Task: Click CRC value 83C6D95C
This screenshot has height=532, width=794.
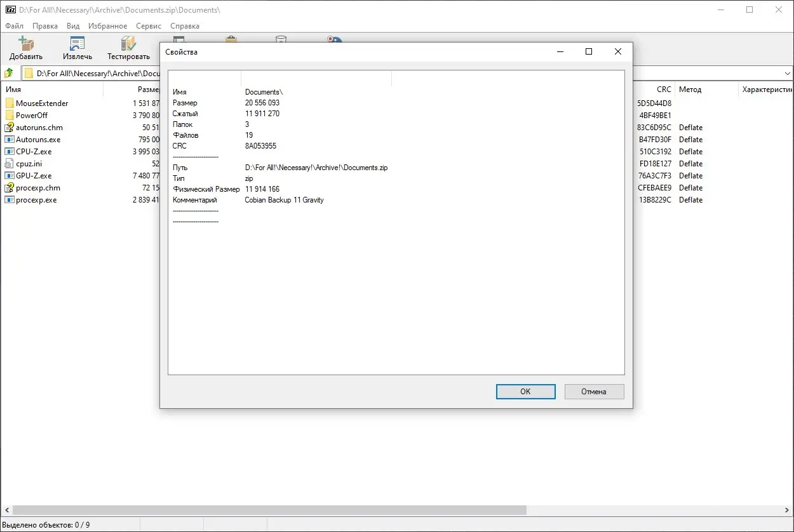Action: [654, 128]
